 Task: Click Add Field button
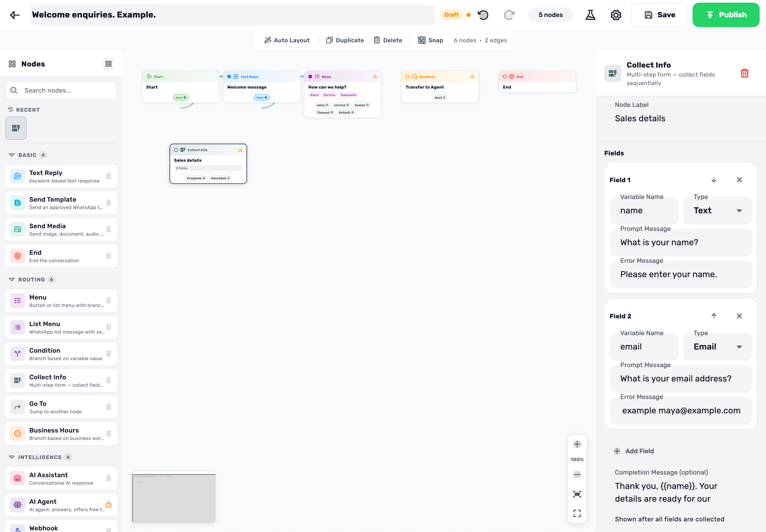click(634, 451)
